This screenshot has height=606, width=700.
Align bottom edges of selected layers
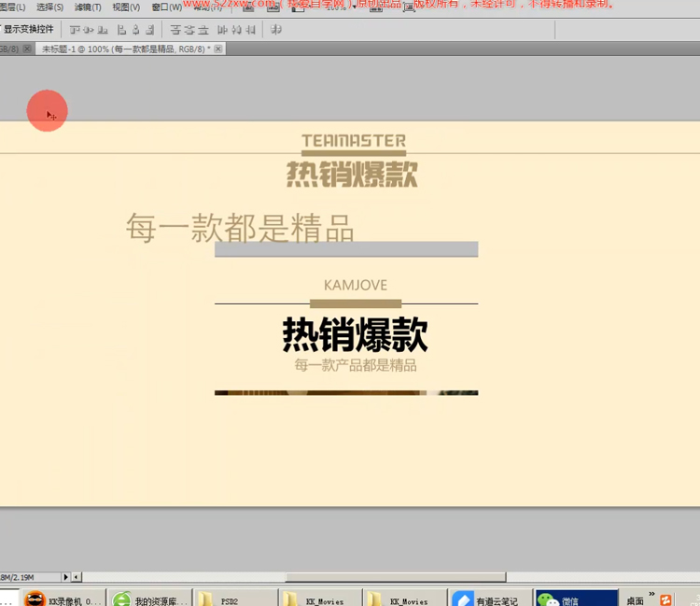[103, 30]
